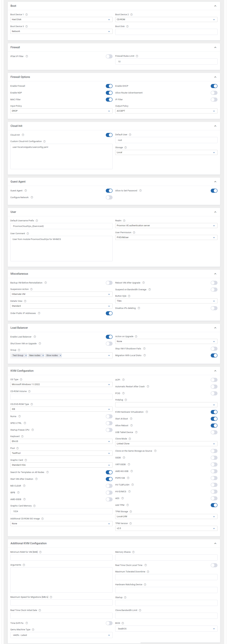Click help icon beside Migration With Local Disks
This screenshot has width=228, height=644.
(144, 355)
